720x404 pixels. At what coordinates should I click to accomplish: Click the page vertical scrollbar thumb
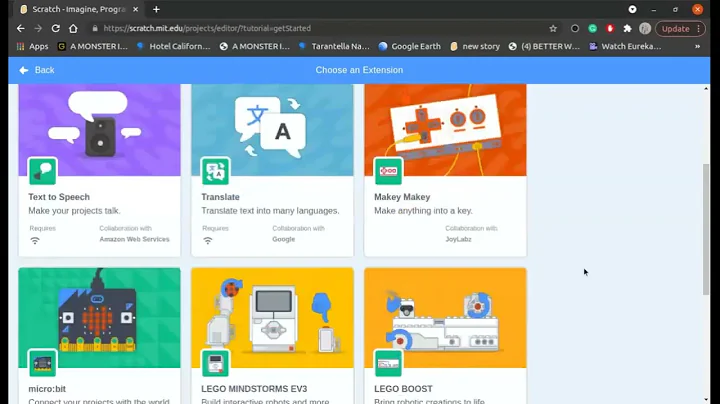(x=706, y=230)
